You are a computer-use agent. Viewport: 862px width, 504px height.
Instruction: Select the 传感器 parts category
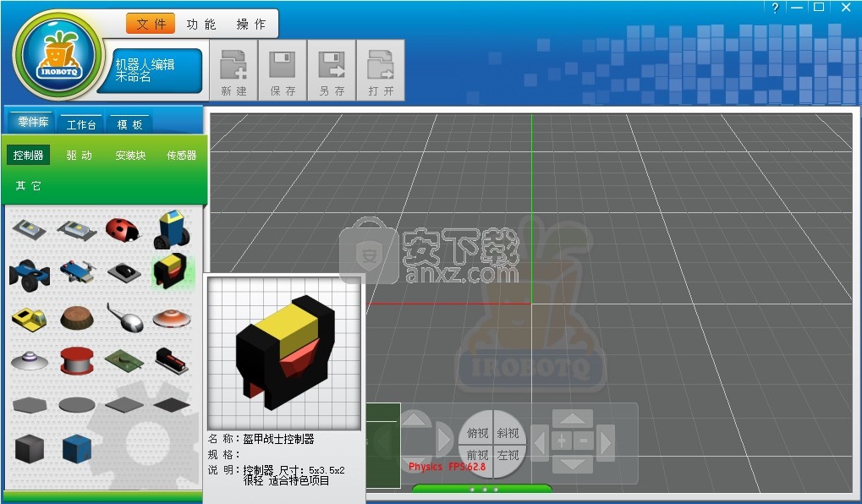click(x=181, y=156)
